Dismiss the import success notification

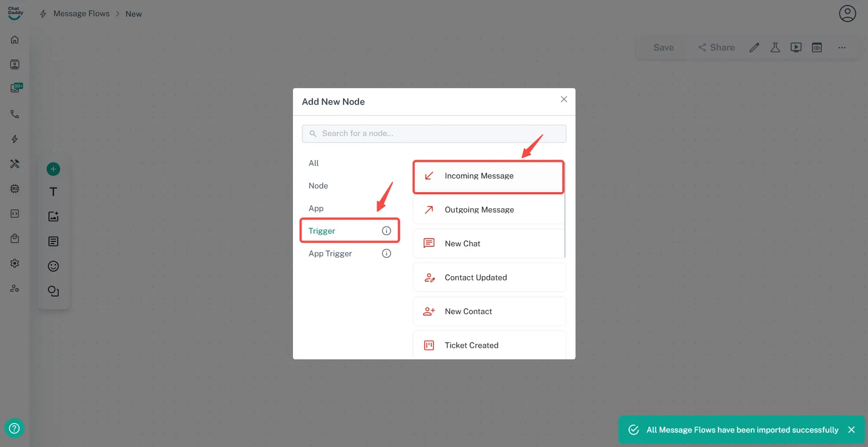point(851,430)
